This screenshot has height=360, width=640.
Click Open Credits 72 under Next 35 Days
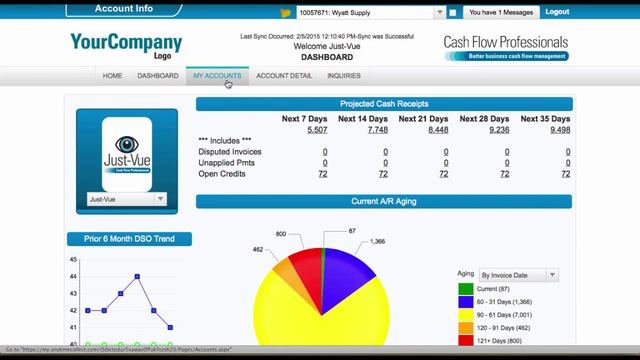click(x=566, y=174)
